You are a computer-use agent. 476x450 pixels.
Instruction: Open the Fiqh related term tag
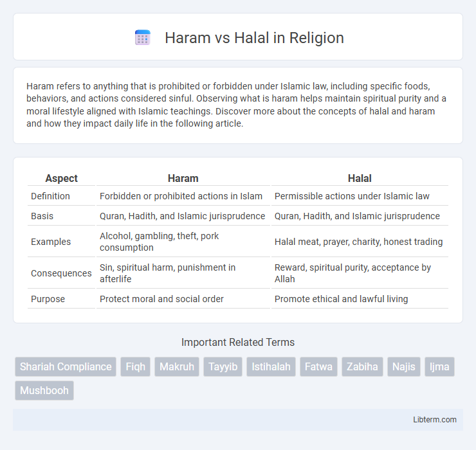pos(135,366)
